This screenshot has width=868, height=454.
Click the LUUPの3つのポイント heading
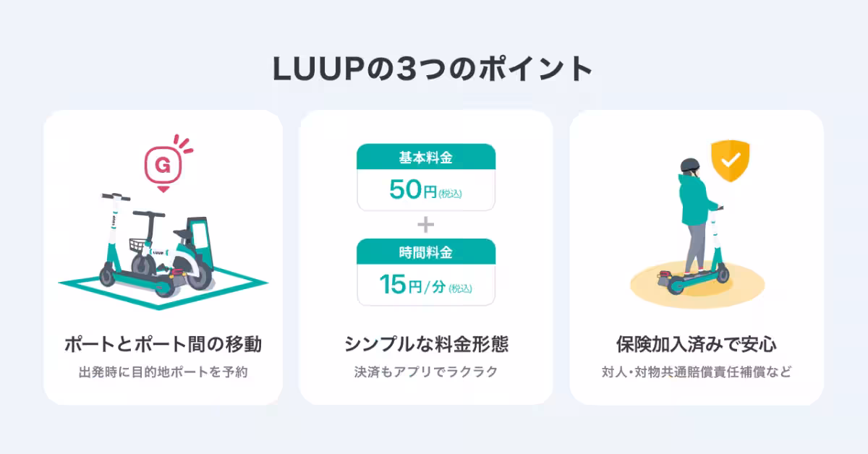[433, 69]
